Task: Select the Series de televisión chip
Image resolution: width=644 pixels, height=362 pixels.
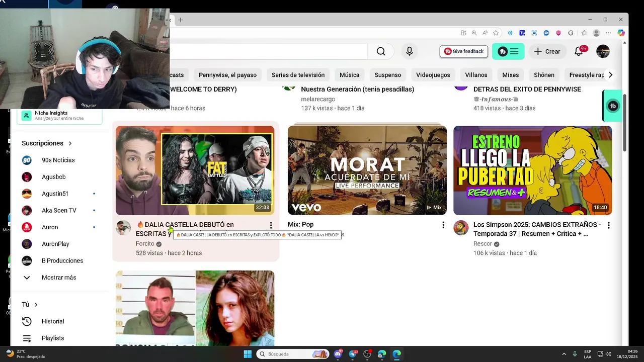Action: pos(298,75)
